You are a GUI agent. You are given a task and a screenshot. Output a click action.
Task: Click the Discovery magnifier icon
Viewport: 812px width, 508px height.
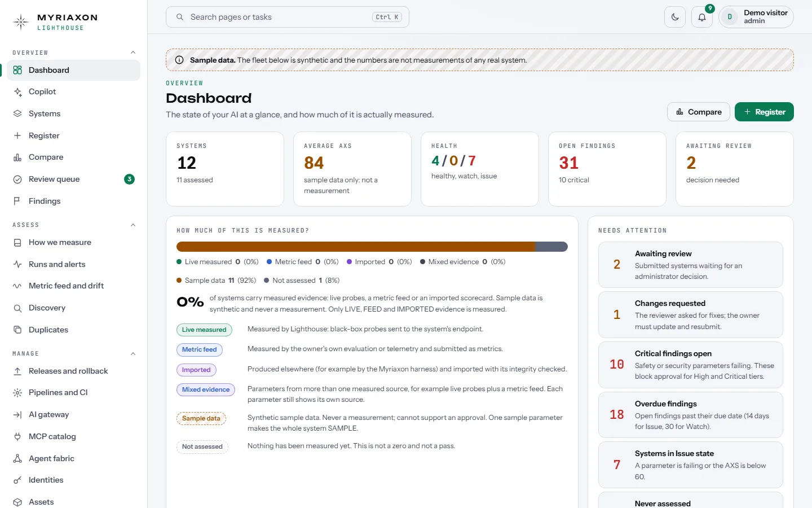point(17,308)
